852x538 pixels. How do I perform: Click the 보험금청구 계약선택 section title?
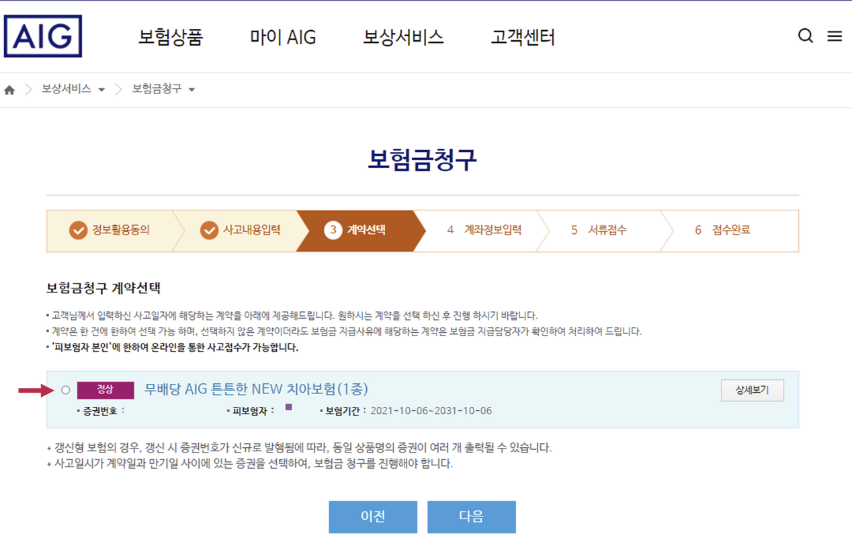[x=103, y=288]
